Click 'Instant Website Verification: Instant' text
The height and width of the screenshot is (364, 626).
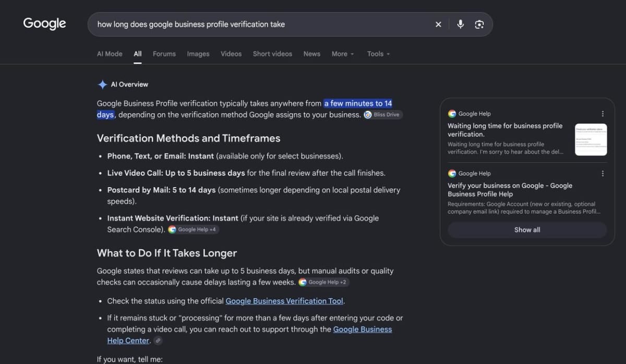(173, 218)
